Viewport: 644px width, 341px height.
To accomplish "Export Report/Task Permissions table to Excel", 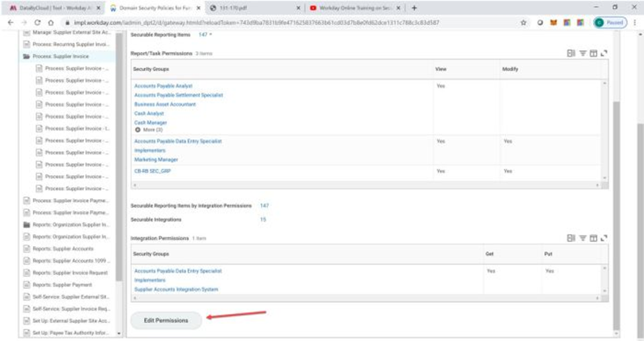I will click(x=571, y=53).
